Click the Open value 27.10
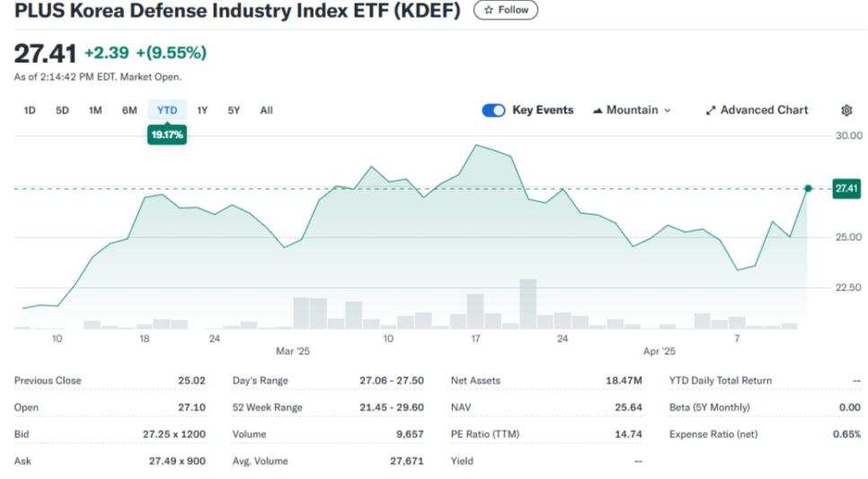868x479 pixels. 191,407
